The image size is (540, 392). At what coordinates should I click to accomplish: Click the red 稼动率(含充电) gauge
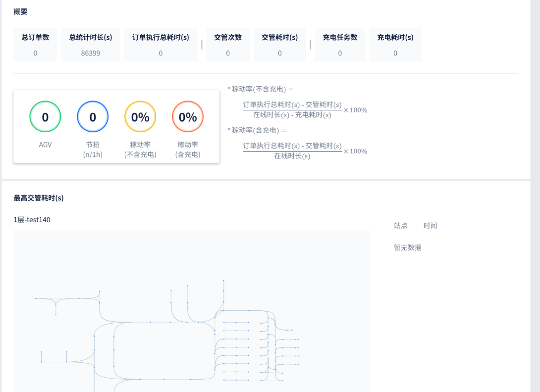pos(188,117)
